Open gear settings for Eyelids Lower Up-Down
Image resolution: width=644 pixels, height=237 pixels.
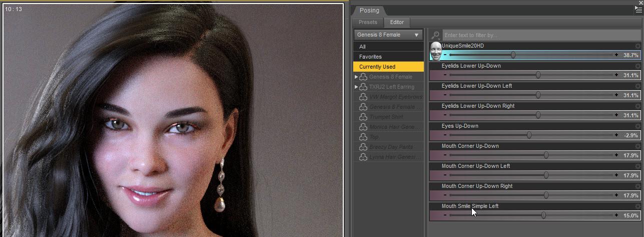[x=637, y=66]
